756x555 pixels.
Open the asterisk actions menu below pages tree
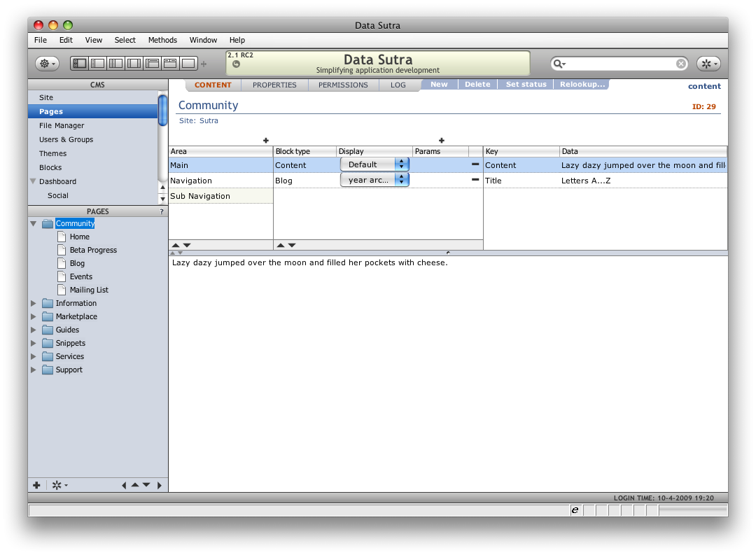[x=59, y=485]
